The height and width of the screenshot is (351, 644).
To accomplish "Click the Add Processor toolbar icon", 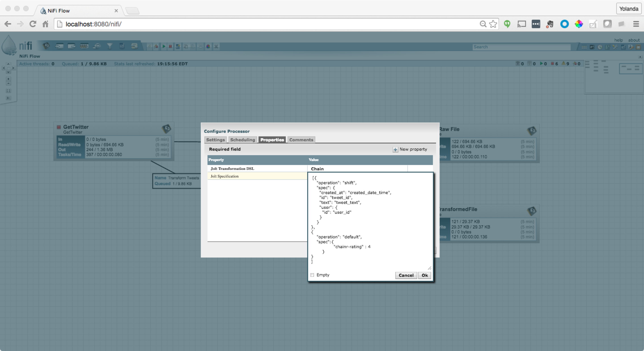I will click(x=46, y=46).
